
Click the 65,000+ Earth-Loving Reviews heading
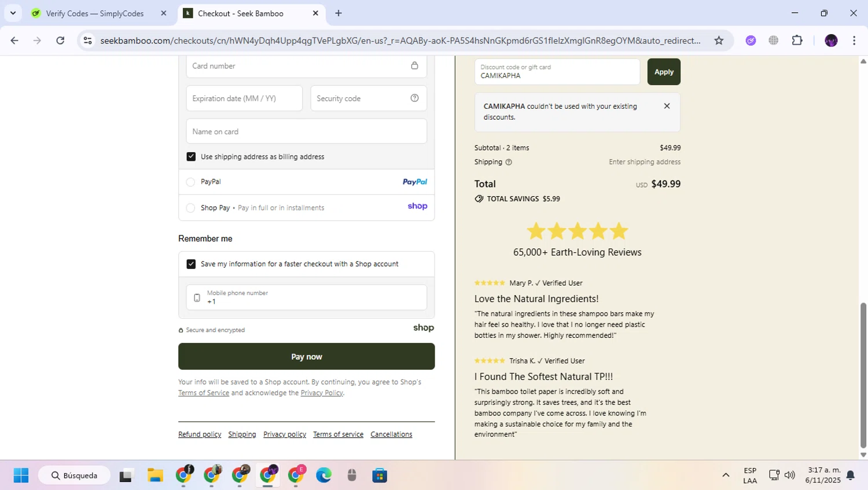tap(578, 252)
